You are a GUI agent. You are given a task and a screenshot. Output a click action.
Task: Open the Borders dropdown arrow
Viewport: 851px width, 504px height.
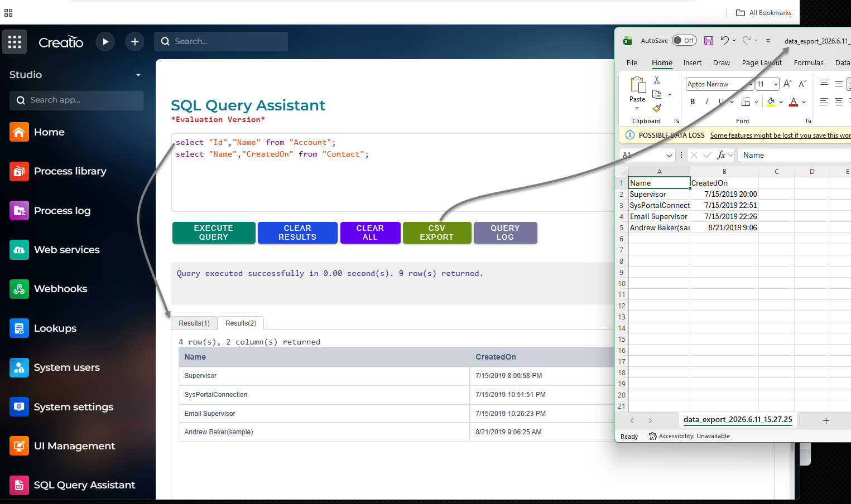[756, 102]
